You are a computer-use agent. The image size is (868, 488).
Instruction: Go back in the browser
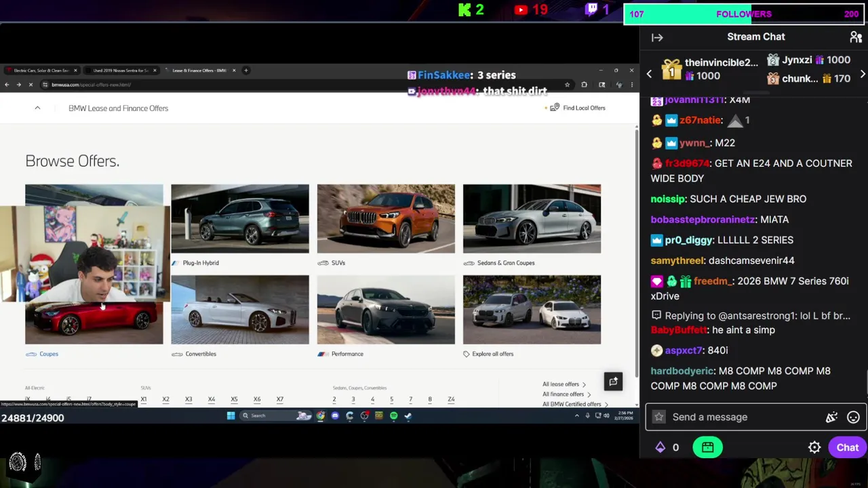coord(7,85)
